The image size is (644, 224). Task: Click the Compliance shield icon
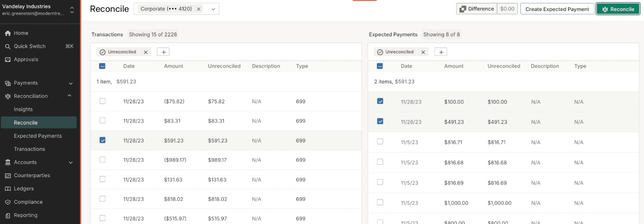click(x=8, y=202)
